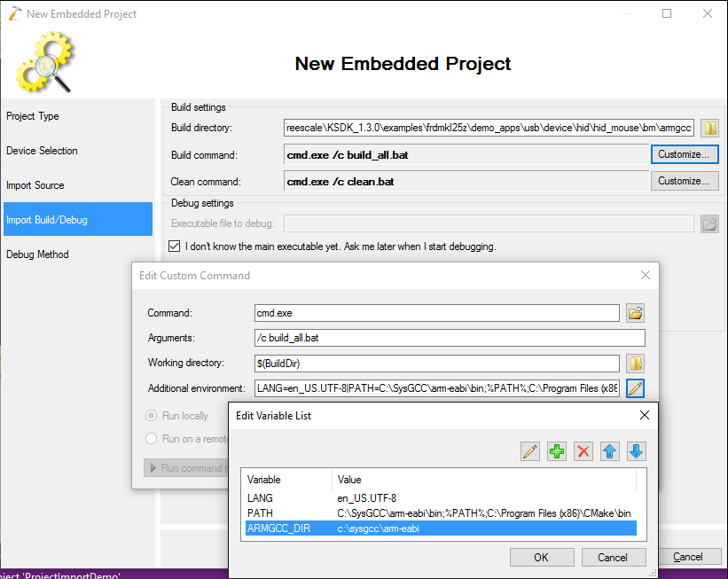Browse for the Command executable file

point(635,313)
